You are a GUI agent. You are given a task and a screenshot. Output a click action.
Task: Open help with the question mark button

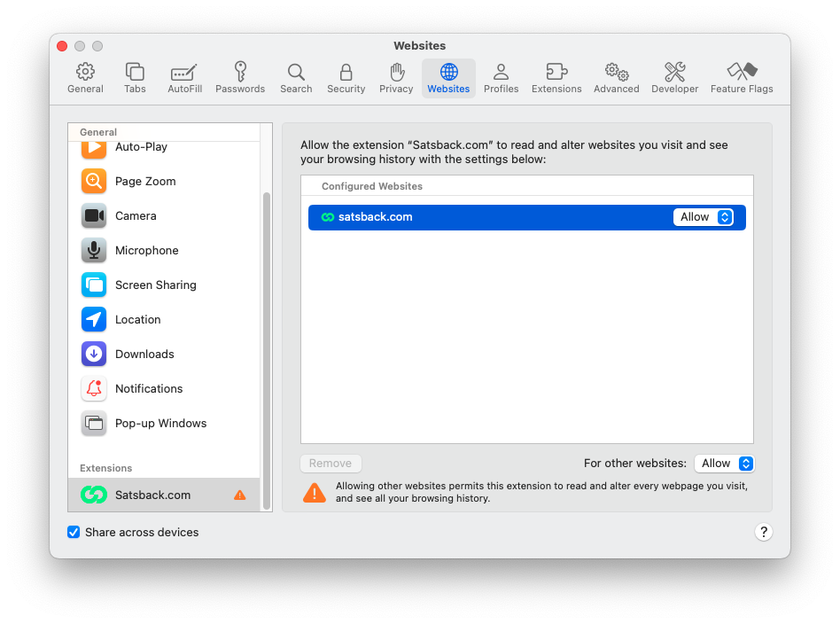click(x=764, y=532)
